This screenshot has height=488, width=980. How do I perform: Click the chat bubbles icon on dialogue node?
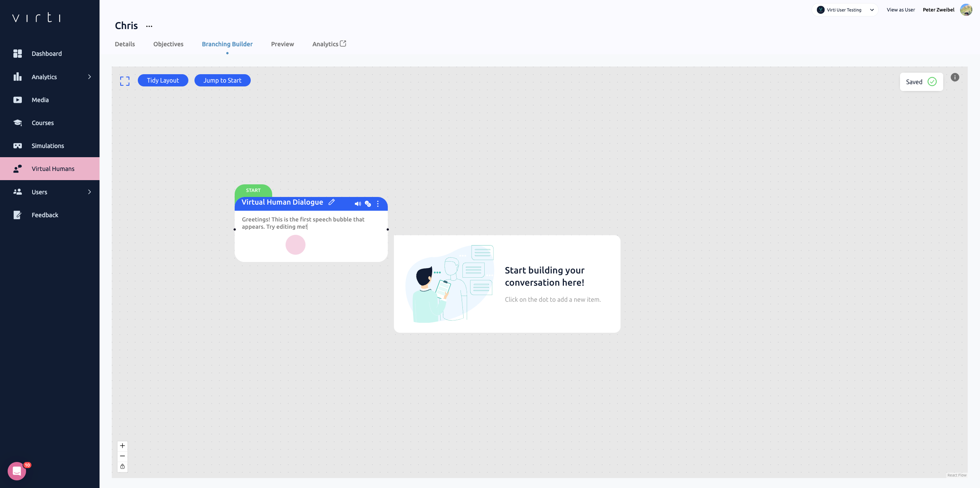click(368, 204)
